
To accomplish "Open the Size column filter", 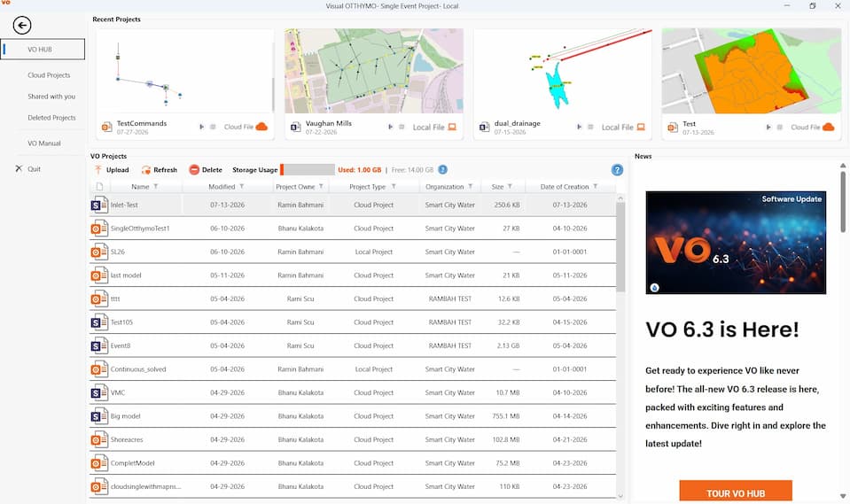I will [x=511, y=186].
